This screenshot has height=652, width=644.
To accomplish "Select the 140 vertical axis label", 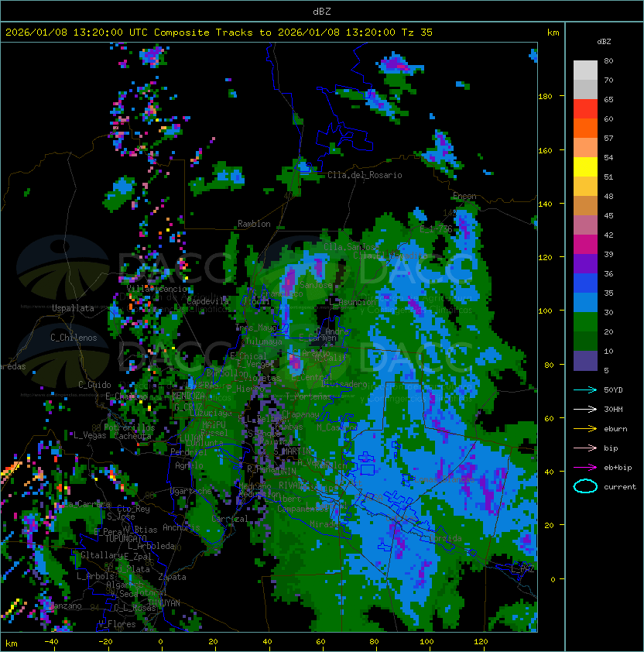I will [545, 204].
